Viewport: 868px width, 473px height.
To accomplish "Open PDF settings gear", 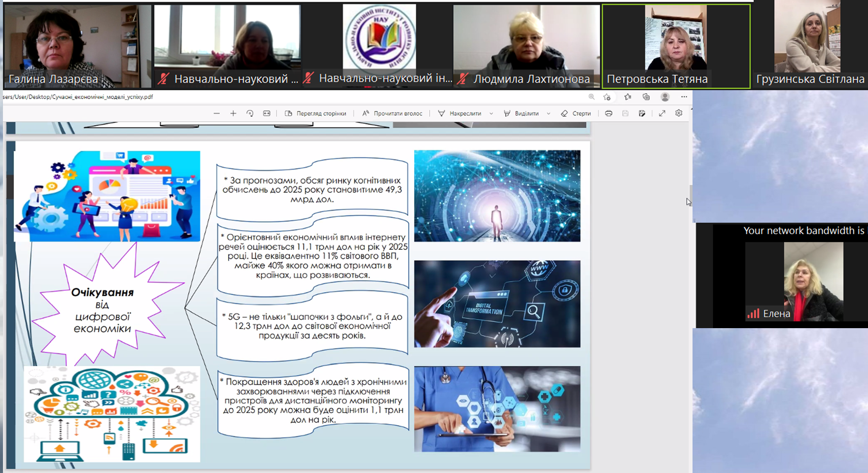I will 679,113.
